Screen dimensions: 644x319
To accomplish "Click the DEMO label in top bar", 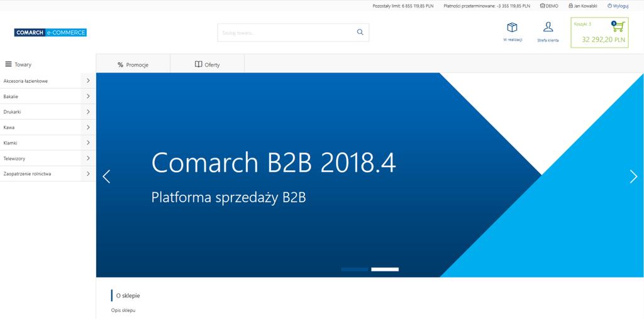I will coord(552,6).
